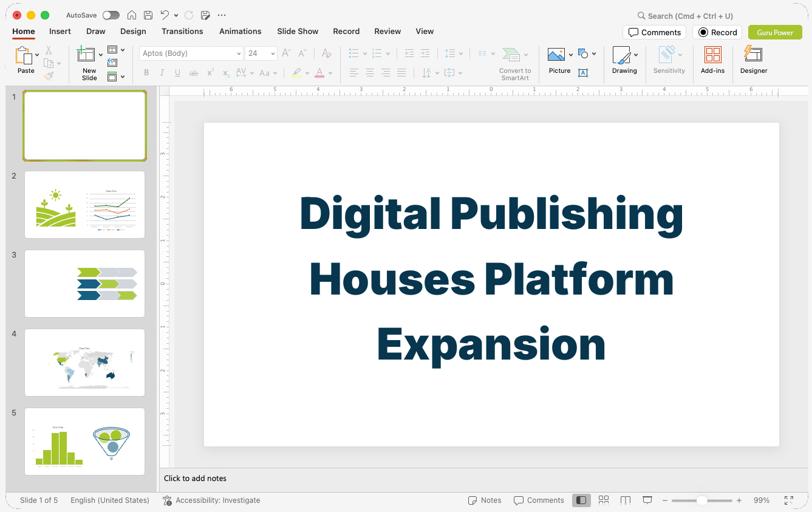Expand the Paste options arrow

tap(38, 55)
